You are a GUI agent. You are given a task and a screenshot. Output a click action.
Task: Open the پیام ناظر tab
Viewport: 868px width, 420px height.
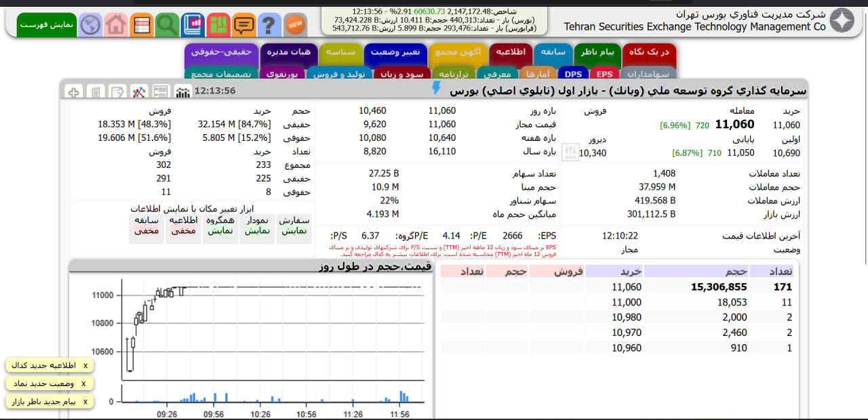[597, 52]
